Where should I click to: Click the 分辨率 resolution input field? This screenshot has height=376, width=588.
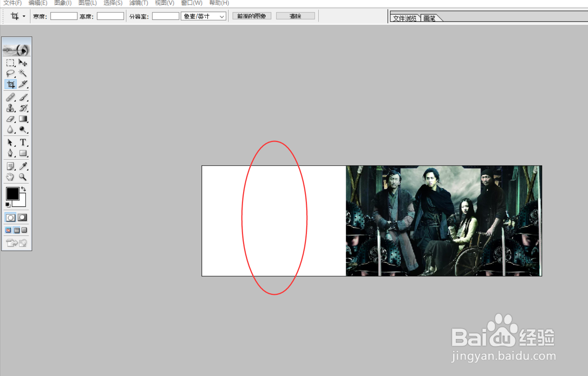coord(166,16)
